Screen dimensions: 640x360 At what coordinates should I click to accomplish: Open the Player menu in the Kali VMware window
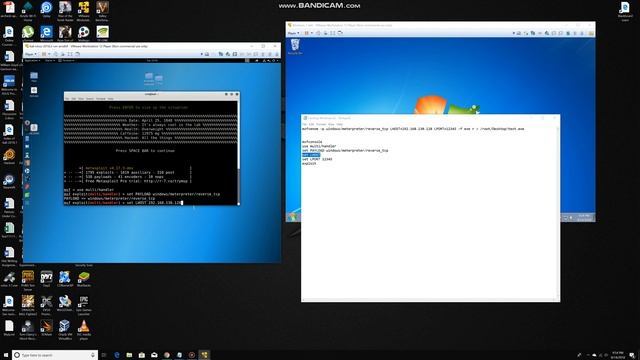tap(31, 54)
